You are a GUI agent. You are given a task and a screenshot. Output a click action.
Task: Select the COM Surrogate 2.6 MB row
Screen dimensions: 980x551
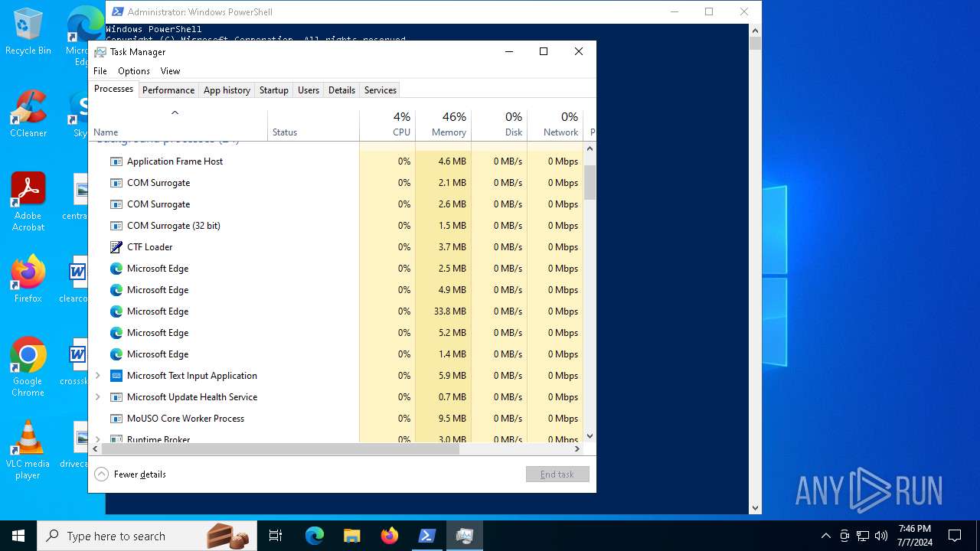click(337, 204)
